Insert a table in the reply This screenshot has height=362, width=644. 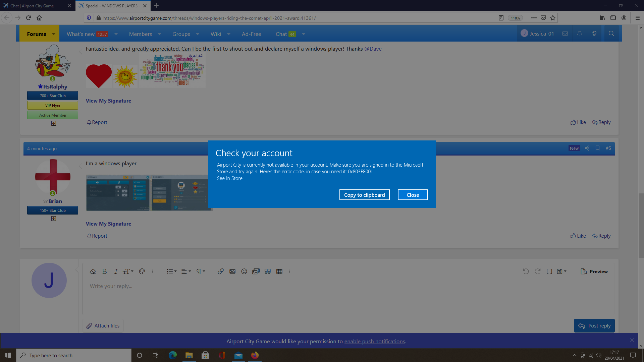[x=279, y=271]
